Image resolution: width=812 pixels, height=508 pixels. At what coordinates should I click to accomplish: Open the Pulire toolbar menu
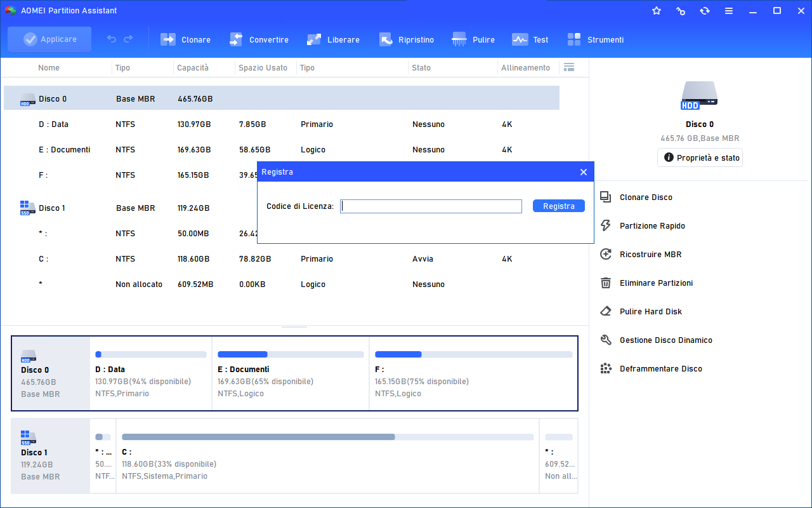(473, 39)
